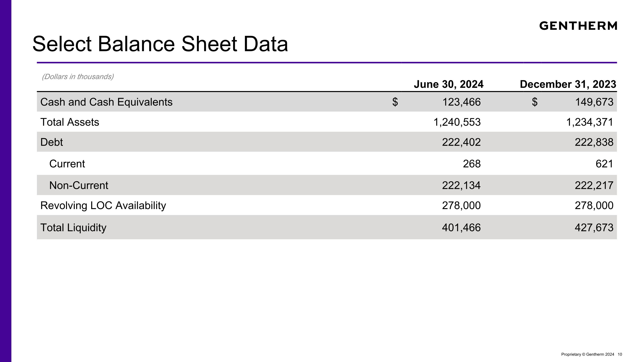Click the December 31, 2023 column header
The height and width of the screenshot is (362, 644).
point(568,84)
